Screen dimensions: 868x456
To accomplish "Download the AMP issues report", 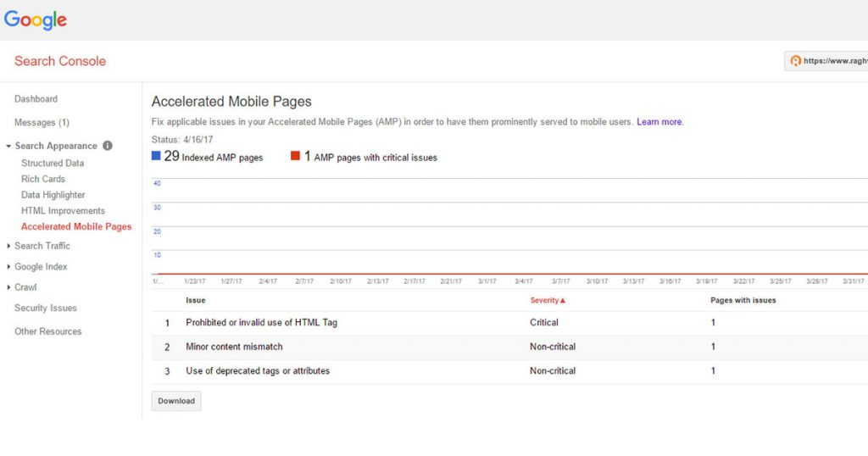I will tap(176, 401).
